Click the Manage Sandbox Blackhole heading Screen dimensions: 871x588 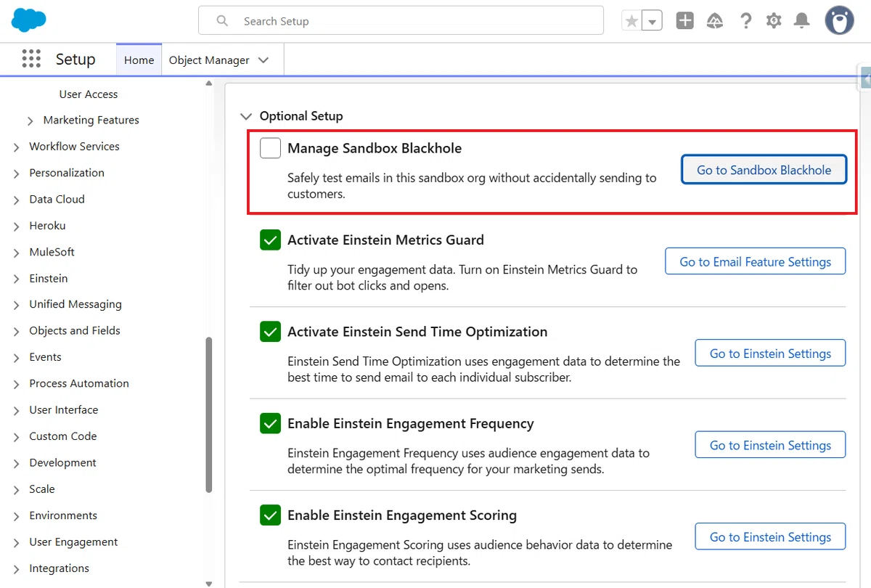pyautogui.click(x=375, y=148)
